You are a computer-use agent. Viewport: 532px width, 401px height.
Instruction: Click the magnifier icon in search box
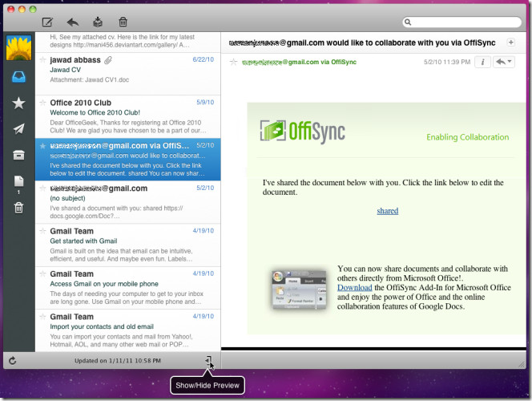408,22
